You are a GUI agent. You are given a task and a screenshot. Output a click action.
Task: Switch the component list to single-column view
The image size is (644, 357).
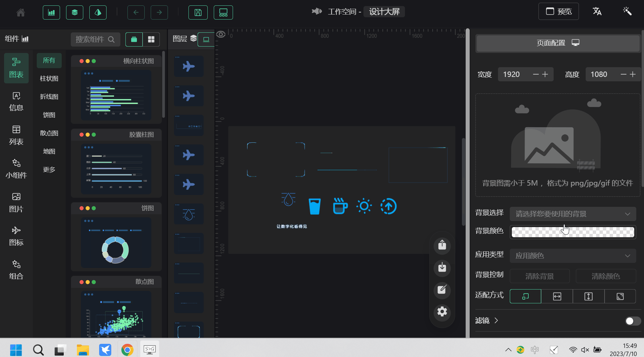coord(134,39)
